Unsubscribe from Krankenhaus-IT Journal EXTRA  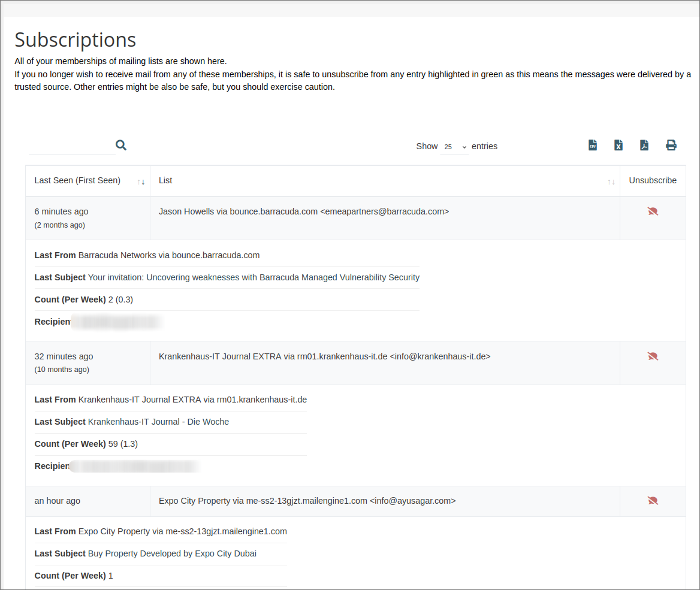(653, 355)
